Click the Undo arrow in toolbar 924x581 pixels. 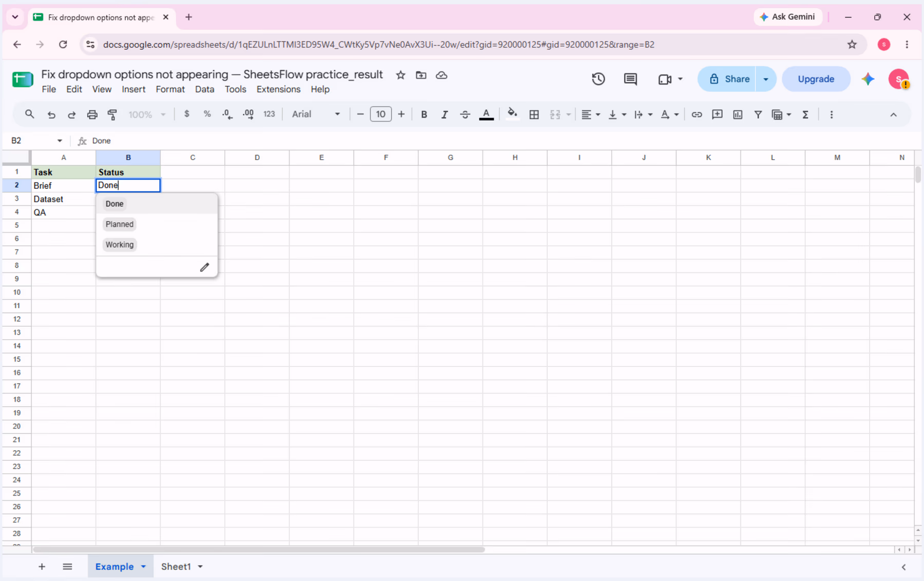click(51, 114)
